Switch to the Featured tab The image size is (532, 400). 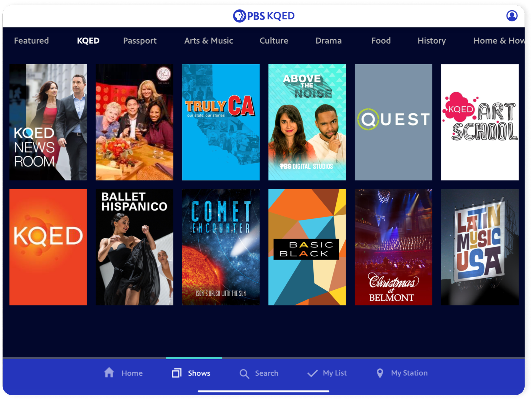click(31, 41)
